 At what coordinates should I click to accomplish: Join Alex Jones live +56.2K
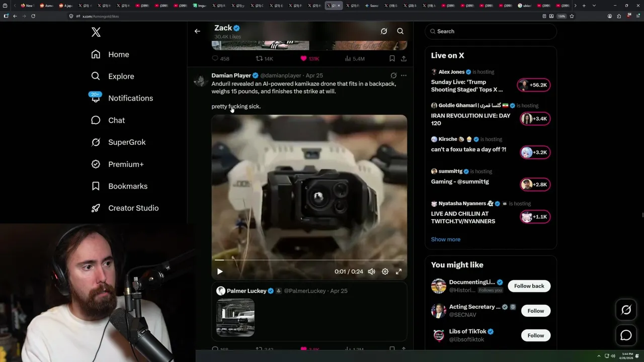click(x=534, y=85)
